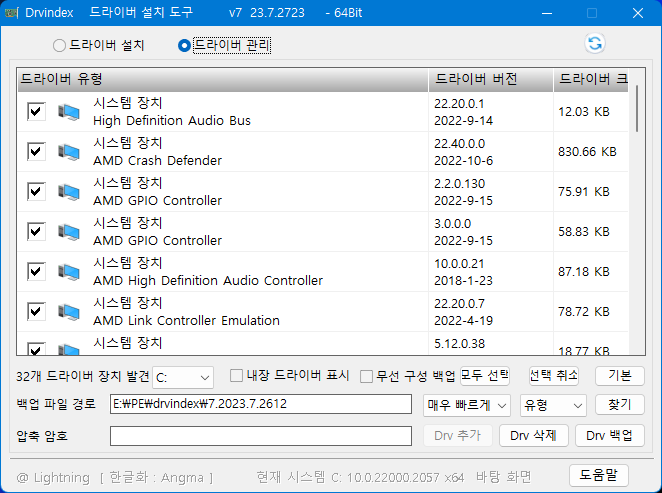Sort by 드라이버 버전 column header
662x493 pixels.
pos(491,79)
